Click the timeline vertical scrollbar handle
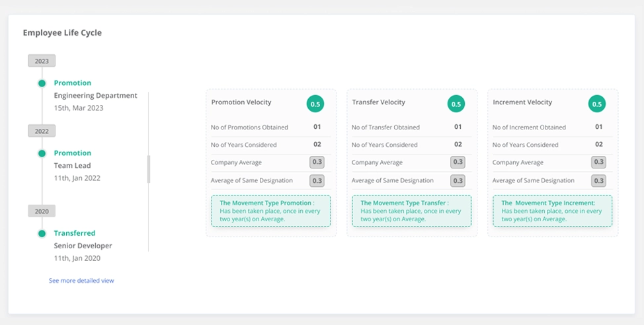 point(149,169)
